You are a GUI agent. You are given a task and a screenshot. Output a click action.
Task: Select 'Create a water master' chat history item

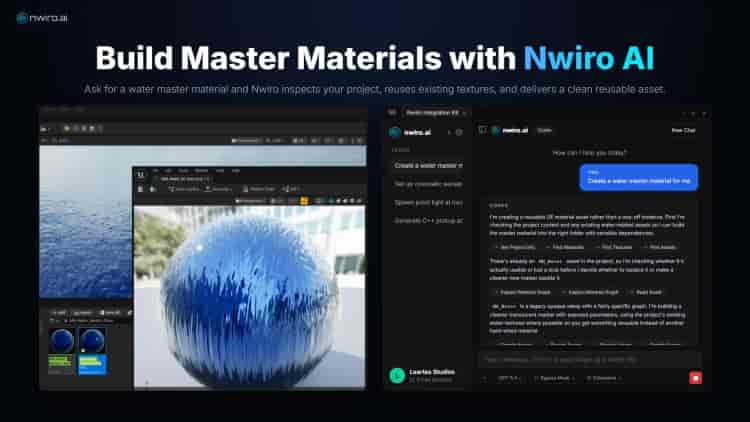pyautogui.click(x=427, y=164)
